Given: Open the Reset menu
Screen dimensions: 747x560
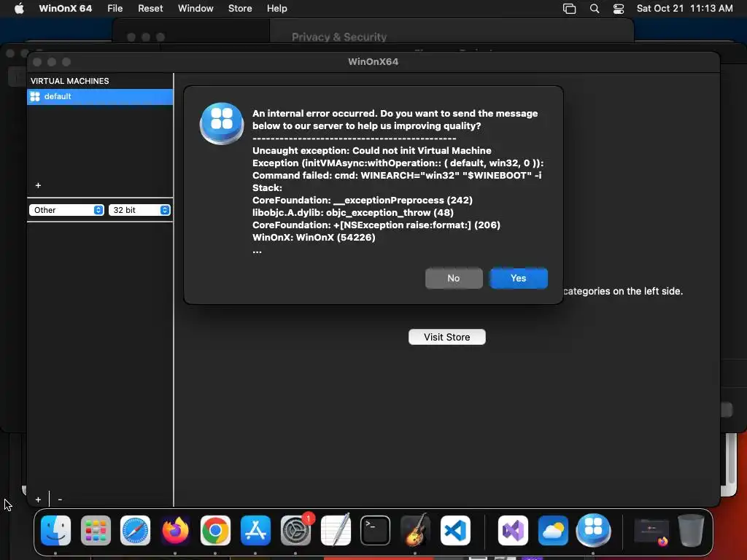Looking at the screenshot, I should point(150,9).
